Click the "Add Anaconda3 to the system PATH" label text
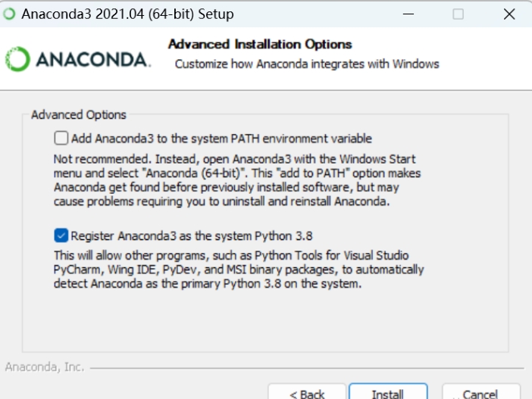This screenshot has height=399, width=532. pyautogui.click(x=221, y=139)
